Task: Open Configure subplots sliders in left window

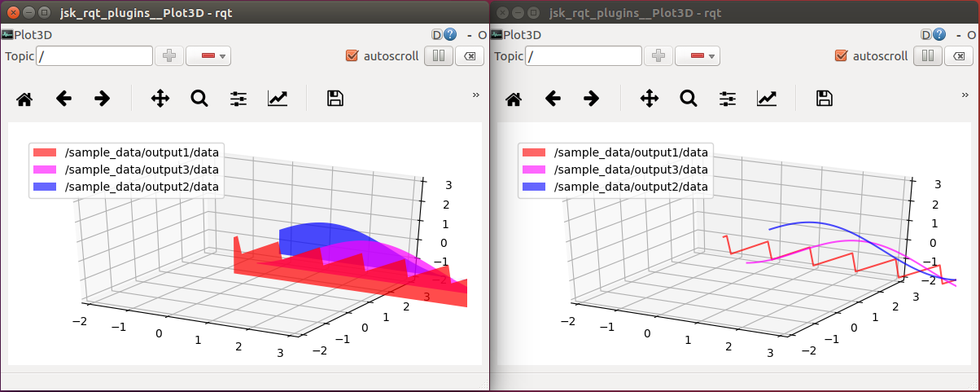Action: [x=238, y=99]
